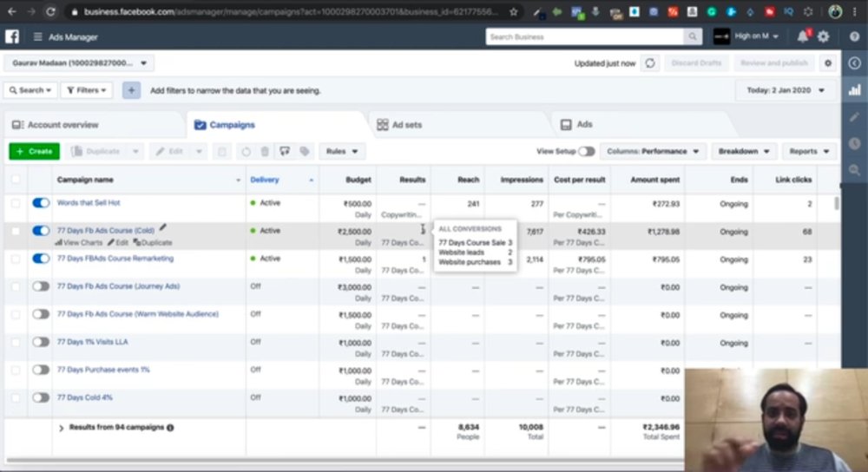The height and width of the screenshot is (472, 868).
Task: Click the info icon next to Results from 94 campaigns
Action: 170,428
